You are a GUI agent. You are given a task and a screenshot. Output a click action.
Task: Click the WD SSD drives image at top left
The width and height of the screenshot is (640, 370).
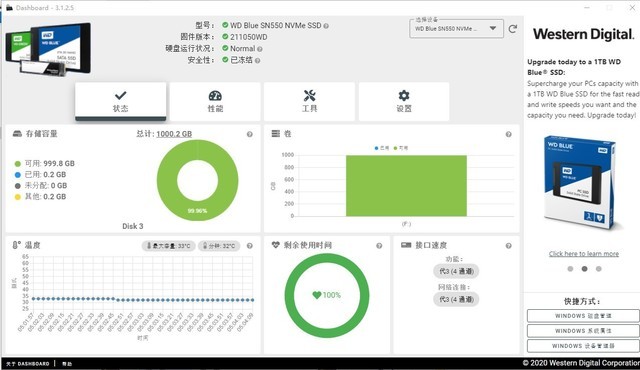(x=48, y=49)
